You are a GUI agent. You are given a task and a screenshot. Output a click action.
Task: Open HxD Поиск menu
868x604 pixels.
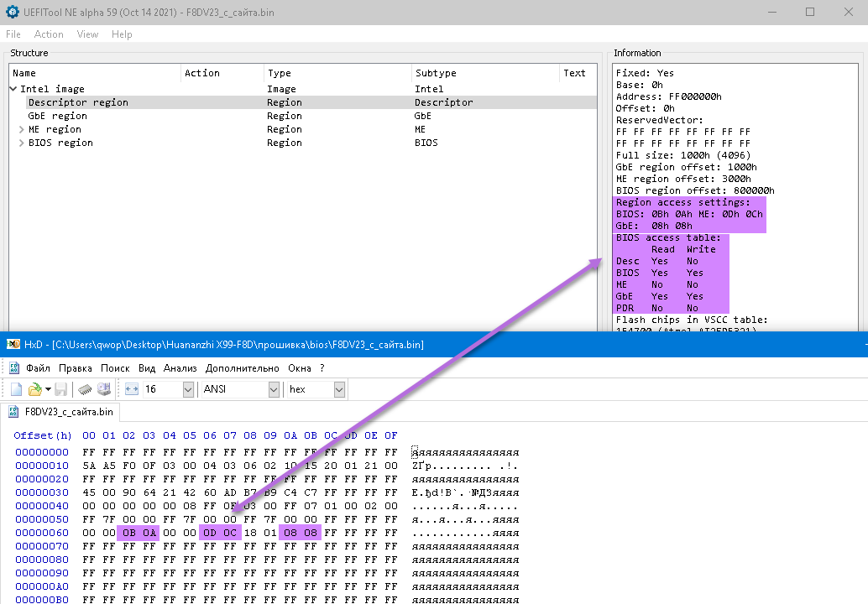pyautogui.click(x=115, y=368)
